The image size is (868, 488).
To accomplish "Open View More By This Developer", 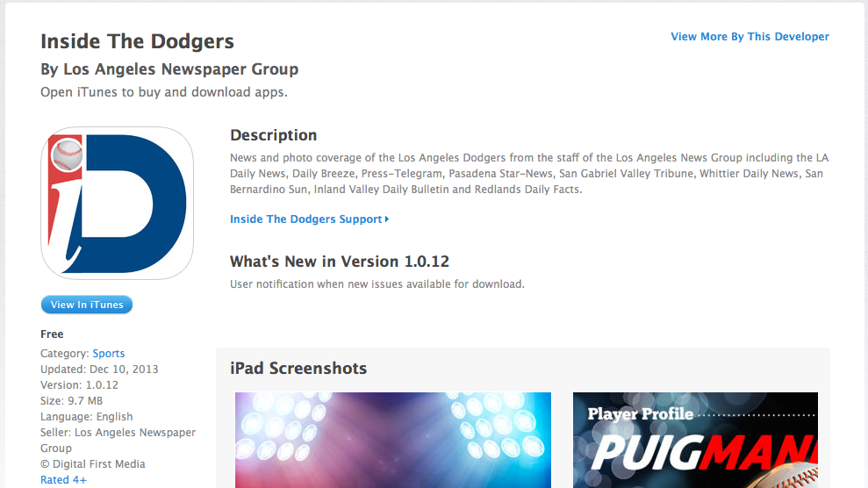I will 750,37.
